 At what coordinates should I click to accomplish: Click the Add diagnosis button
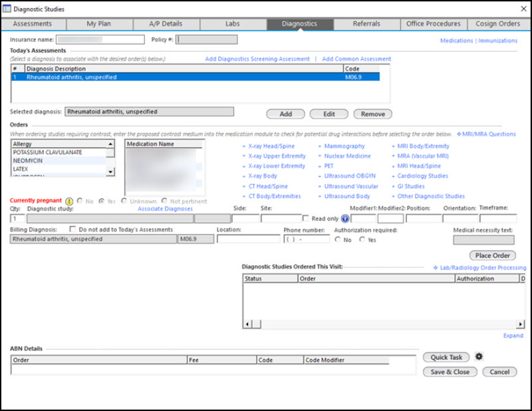[286, 114]
